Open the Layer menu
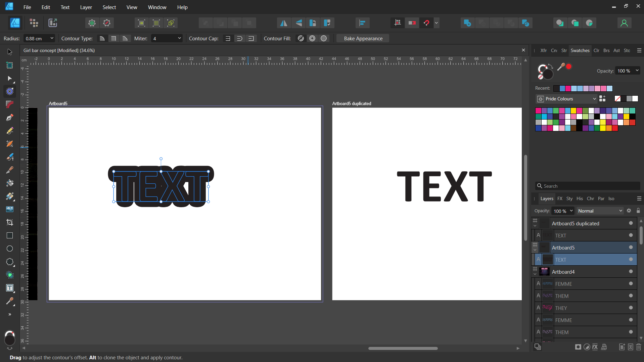This screenshot has width=644, height=362. click(x=86, y=7)
